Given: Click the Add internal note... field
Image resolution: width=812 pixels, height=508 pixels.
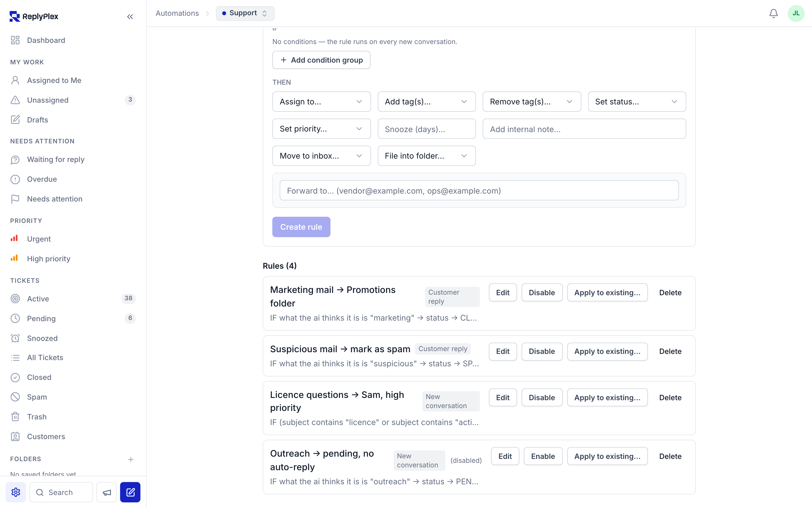Looking at the screenshot, I should tap(584, 129).
